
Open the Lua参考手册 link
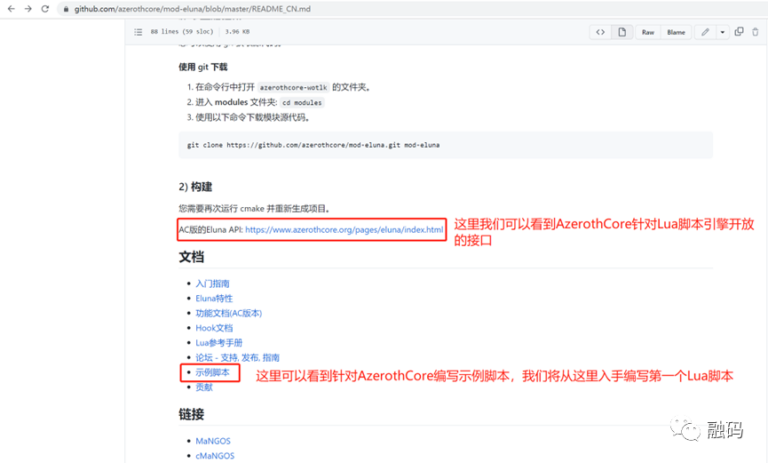pyautogui.click(x=219, y=342)
